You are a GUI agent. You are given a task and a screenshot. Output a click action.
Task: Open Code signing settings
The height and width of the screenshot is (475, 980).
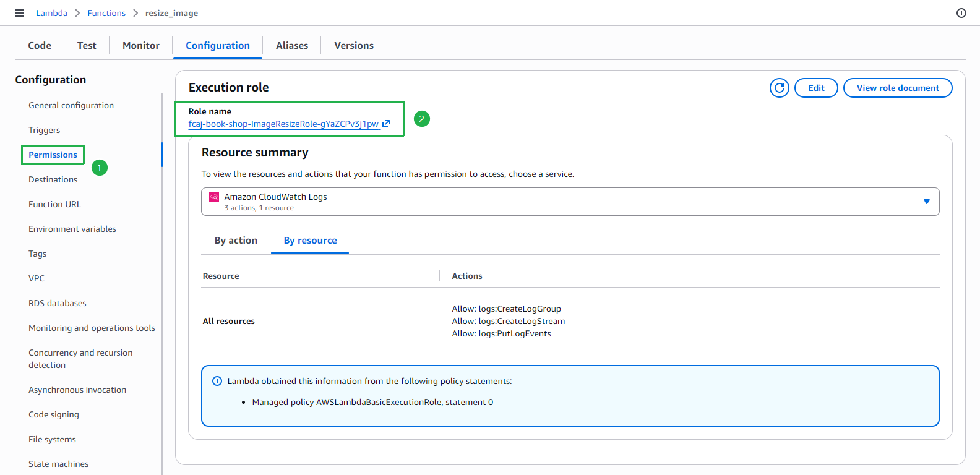54,414
